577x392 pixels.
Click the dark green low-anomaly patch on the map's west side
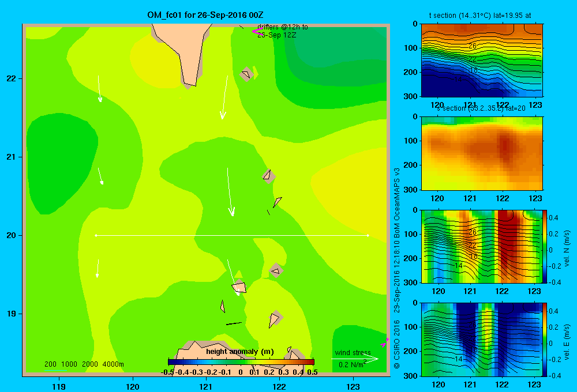61,164
